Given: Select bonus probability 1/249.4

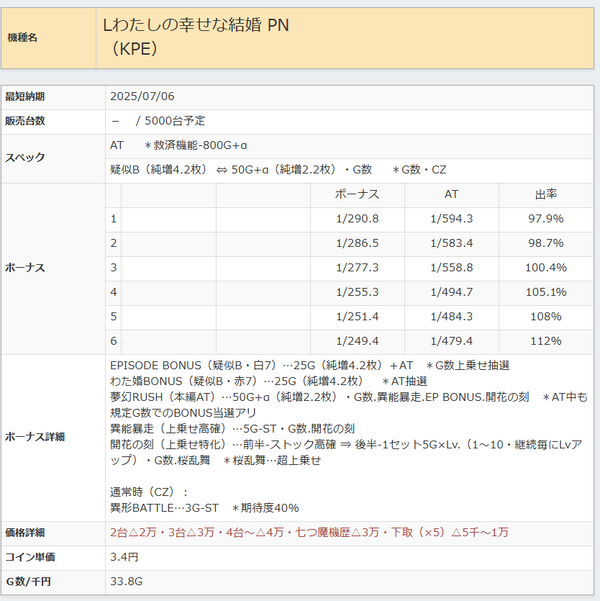Looking at the screenshot, I should (x=357, y=341).
